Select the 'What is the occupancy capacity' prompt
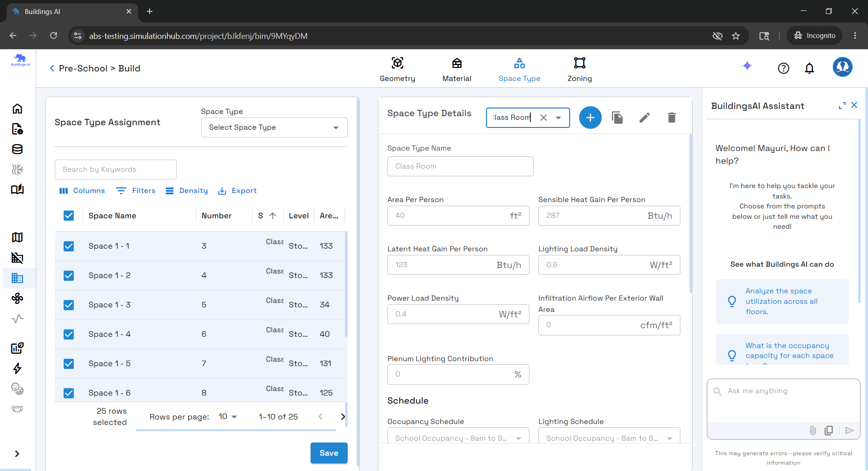868x471 pixels. tap(782, 349)
